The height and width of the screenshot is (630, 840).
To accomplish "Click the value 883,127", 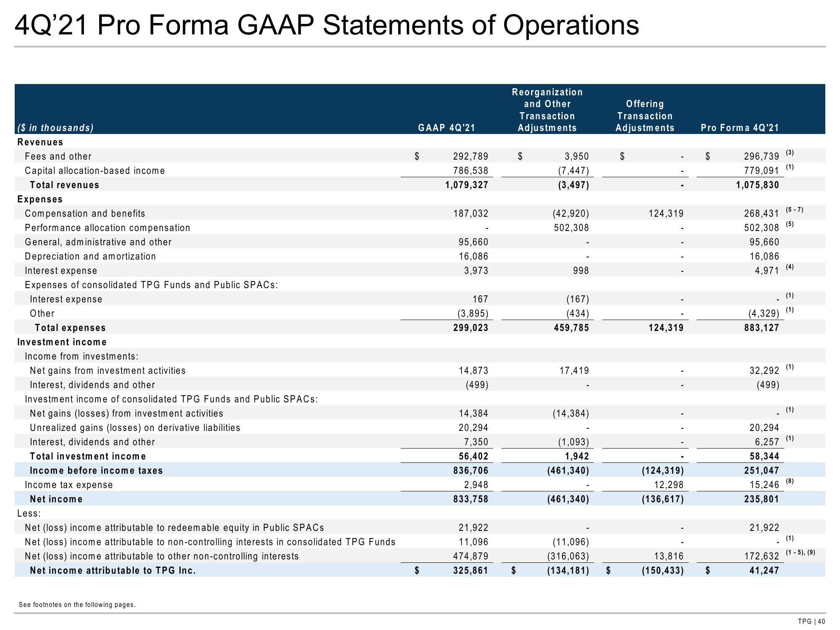I will (x=761, y=328).
